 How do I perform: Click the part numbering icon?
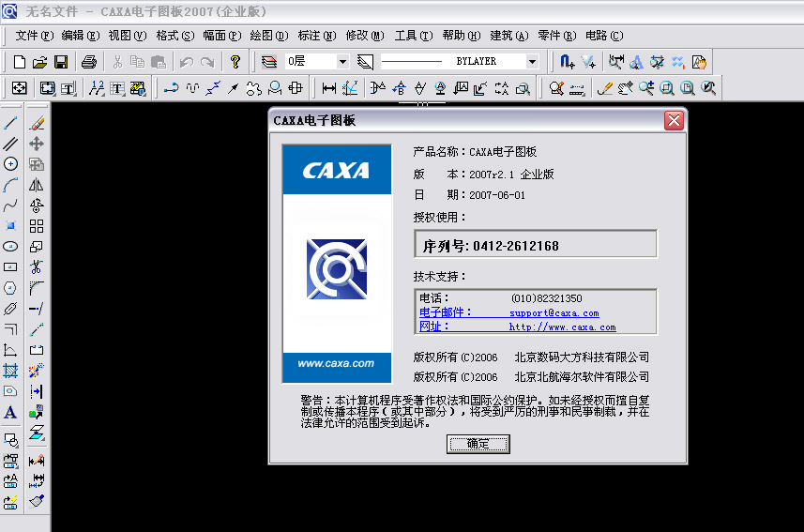tap(97, 88)
